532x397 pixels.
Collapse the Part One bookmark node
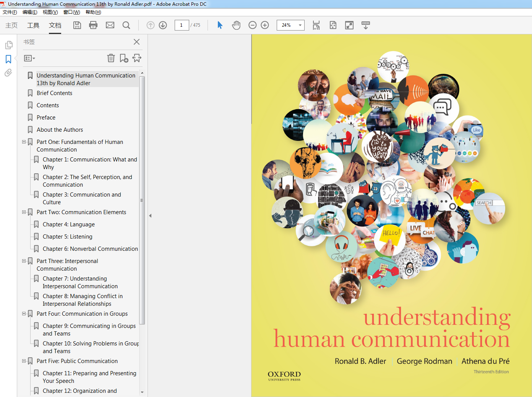(24, 142)
